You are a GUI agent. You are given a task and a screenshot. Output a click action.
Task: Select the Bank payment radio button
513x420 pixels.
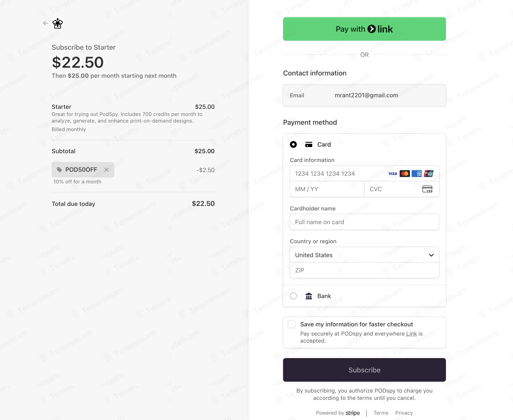pos(293,296)
